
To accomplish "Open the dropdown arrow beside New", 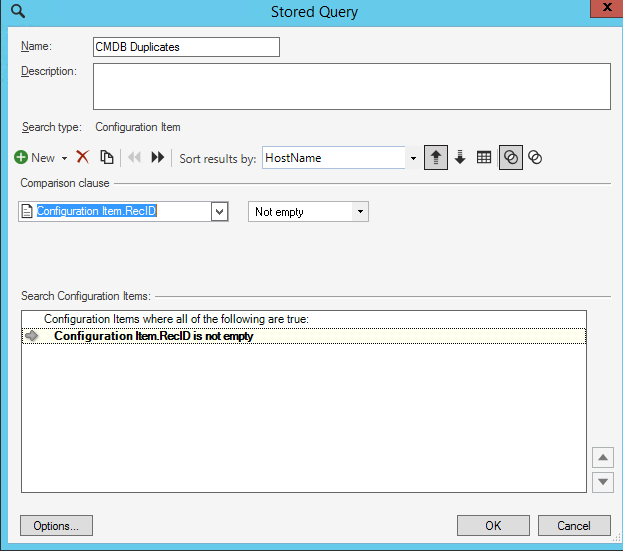I will tap(64, 158).
